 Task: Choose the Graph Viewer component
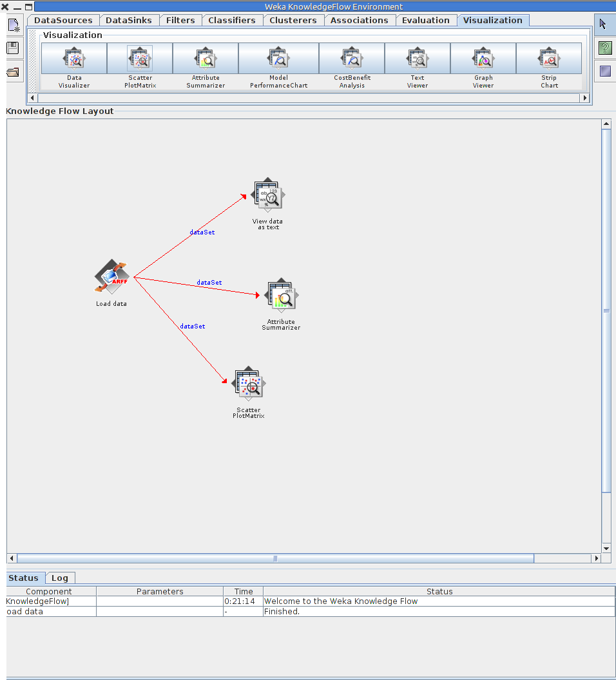point(483,59)
